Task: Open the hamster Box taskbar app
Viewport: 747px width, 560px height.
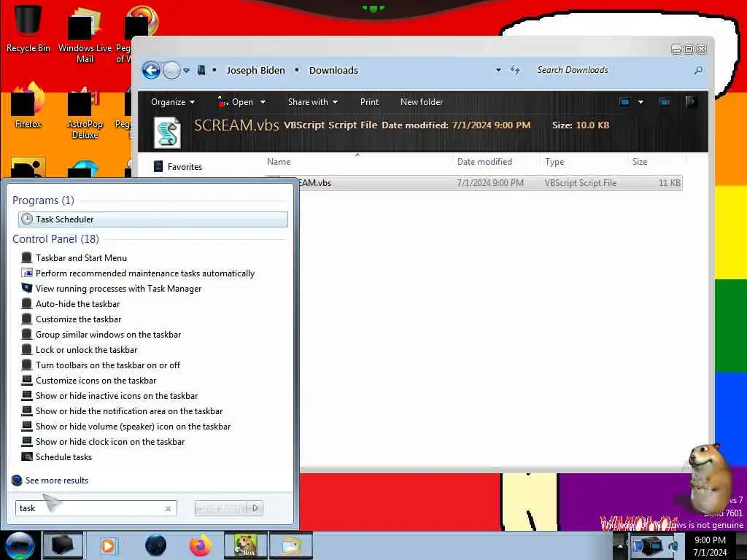Action: pos(245,545)
